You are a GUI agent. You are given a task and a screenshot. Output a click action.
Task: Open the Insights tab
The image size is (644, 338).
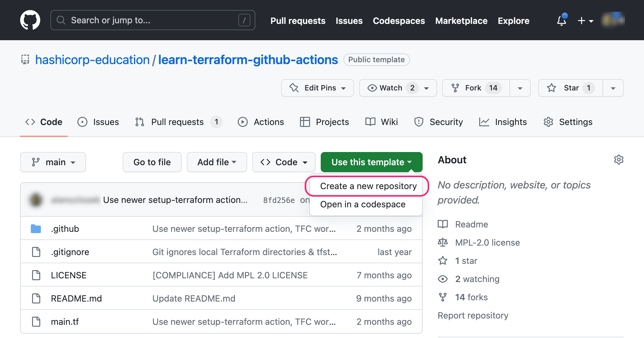(x=503, y=122)
